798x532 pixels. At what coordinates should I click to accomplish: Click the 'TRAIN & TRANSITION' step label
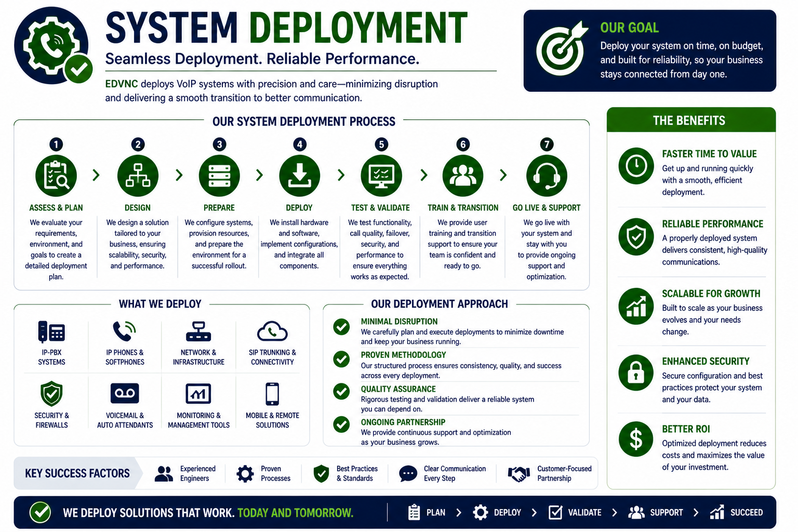[463, 208]
